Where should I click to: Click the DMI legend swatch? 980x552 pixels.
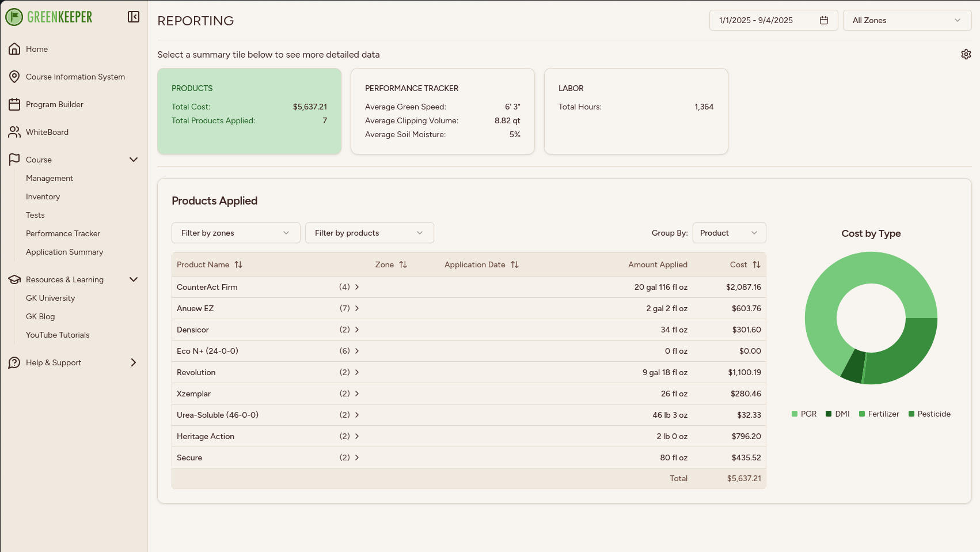click(829, 414)
